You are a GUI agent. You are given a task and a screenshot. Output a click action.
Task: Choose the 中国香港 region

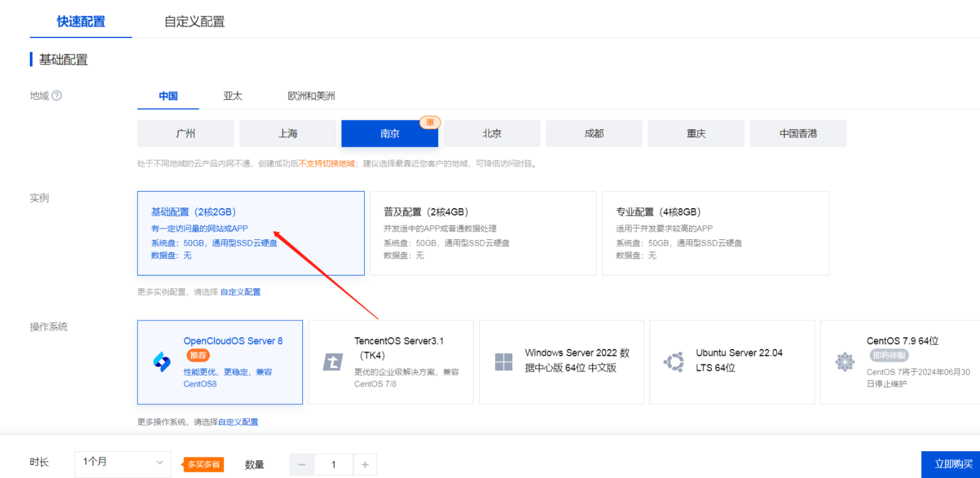coord(798,133)
